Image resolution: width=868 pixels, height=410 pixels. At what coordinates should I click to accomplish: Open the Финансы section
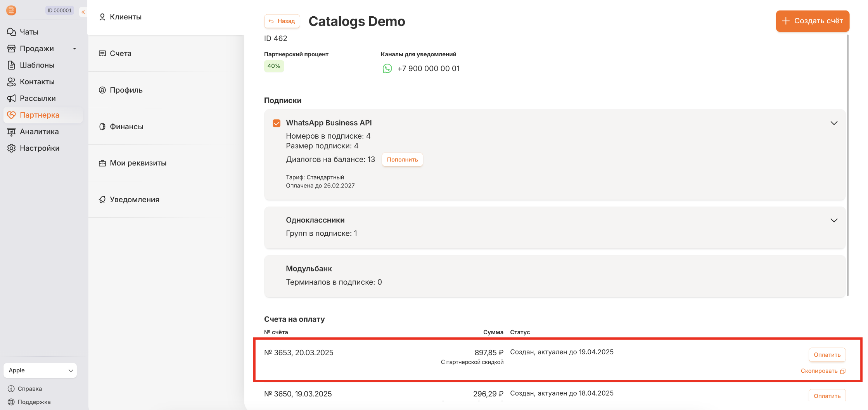click(126, 127)
